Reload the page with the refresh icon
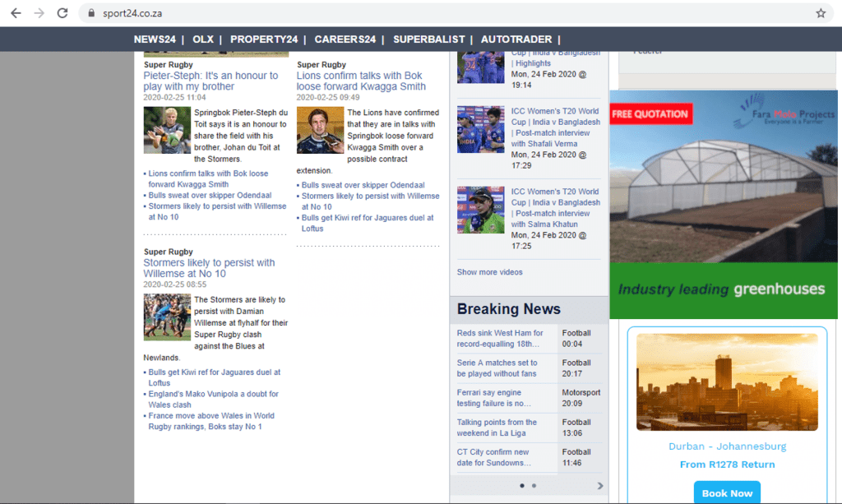Image resolution: width=842 pixels, height=504 pixels. tap(62, 13)
